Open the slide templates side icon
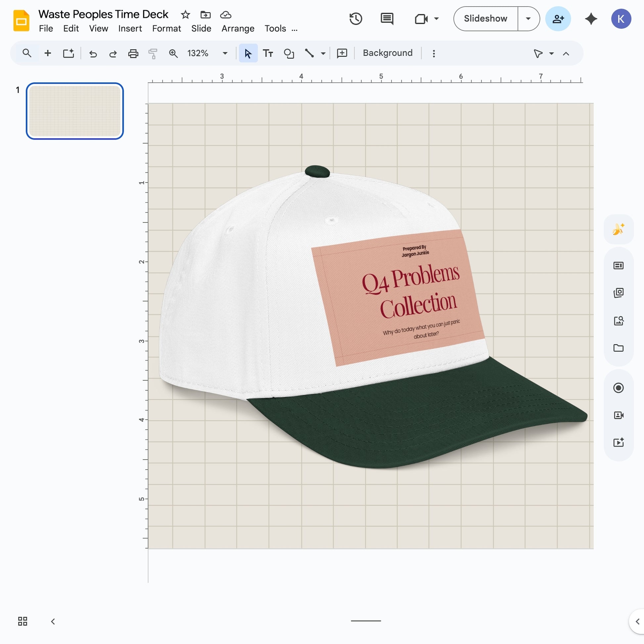644x644 pixels. (x=618, y=265)
